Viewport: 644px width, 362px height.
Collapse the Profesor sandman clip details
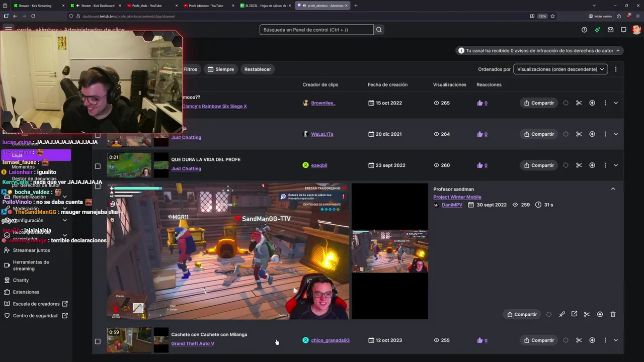point(613,189)
